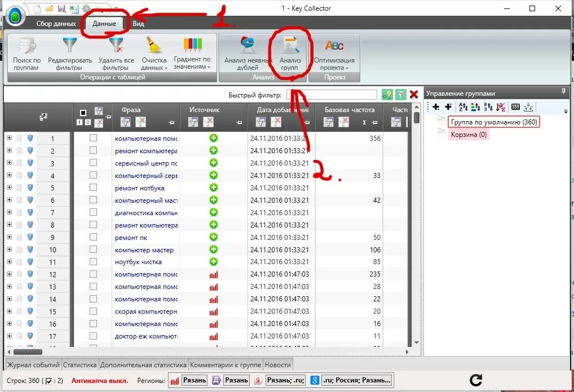Open Анализ неявных дублей tool
The width and height of the screenshot is (574, 392).
248,54
